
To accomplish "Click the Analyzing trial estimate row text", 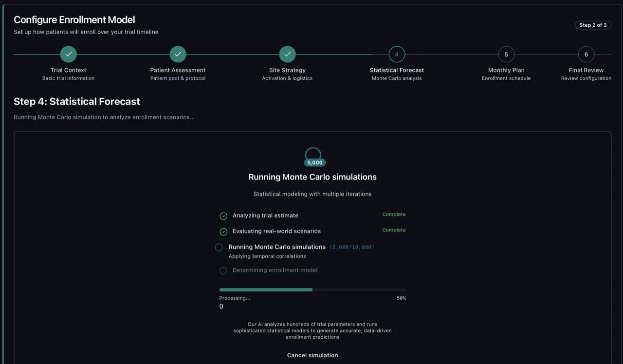I will [x=265, y=216].
